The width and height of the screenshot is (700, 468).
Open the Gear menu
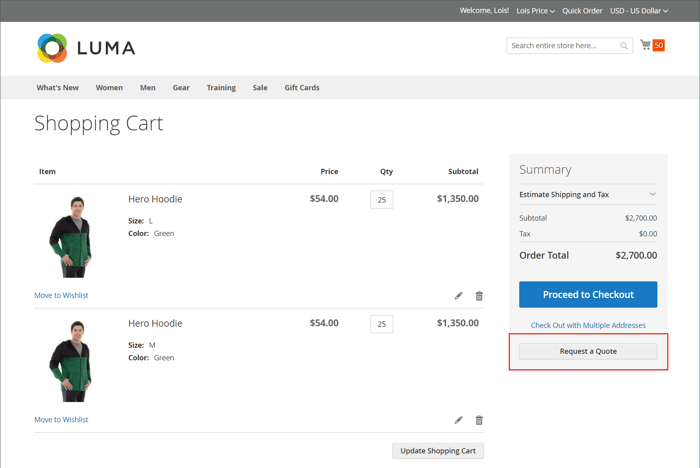(181, 88)
